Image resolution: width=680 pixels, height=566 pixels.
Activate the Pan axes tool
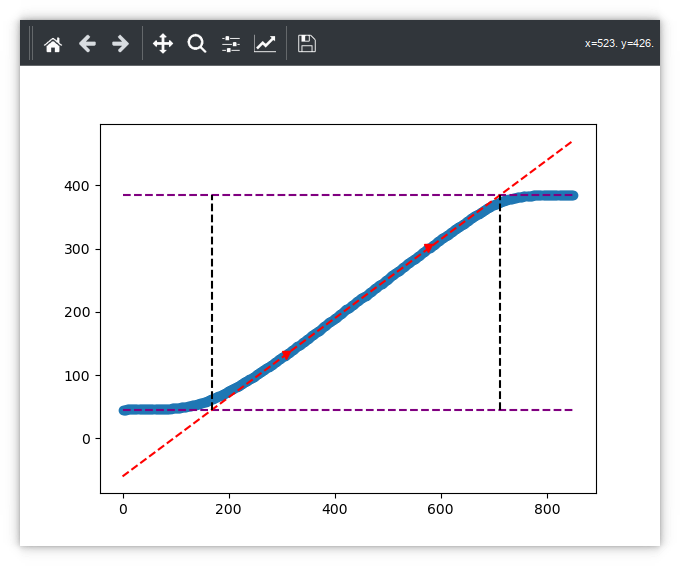pyautogui.click(x=163, y=44)
